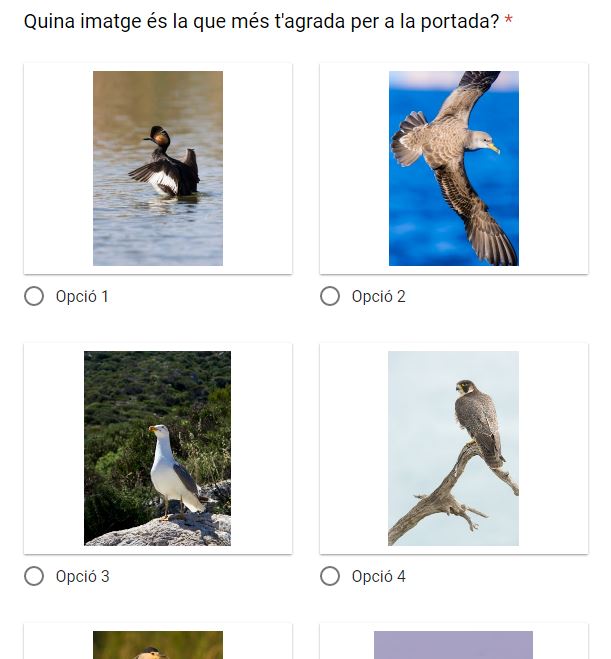This screenshot has width=611, height=659.
Task: Open the perched falcon photo
Action: click(x=453, y=448)
